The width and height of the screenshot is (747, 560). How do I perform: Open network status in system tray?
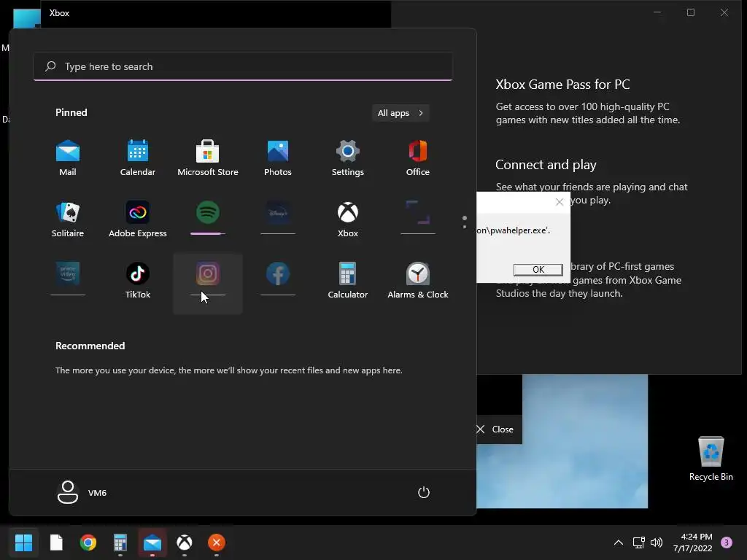[x=638, y=542]
